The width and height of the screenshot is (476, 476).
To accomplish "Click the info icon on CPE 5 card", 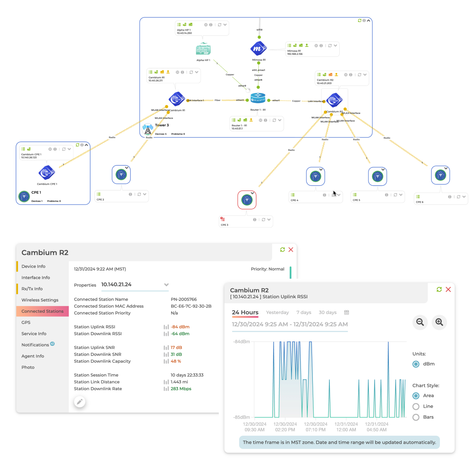I will [387, 195].
